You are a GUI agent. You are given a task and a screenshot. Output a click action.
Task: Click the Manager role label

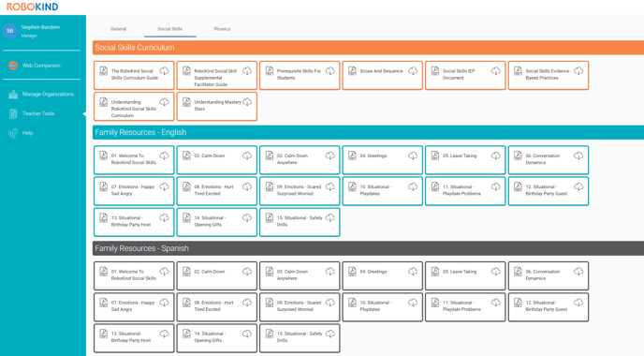pos(29,36)
